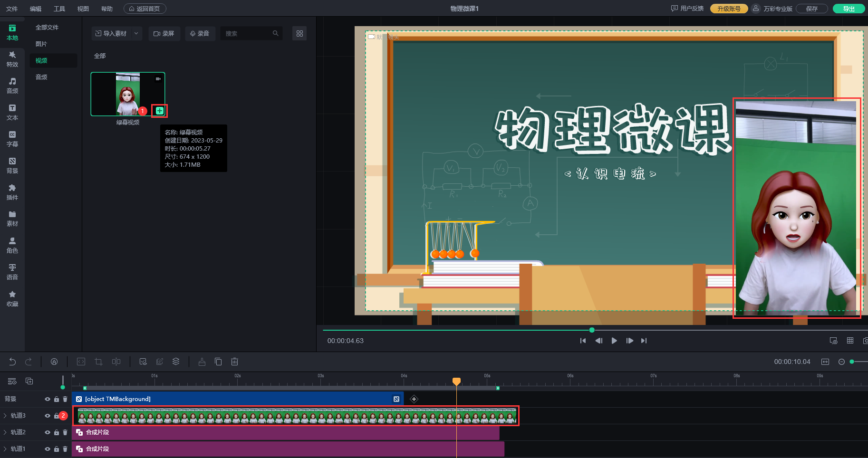The height and width of the screenshot is (458, 868).
Task: Select the 音频 category in file list
Action: (41, 77)
